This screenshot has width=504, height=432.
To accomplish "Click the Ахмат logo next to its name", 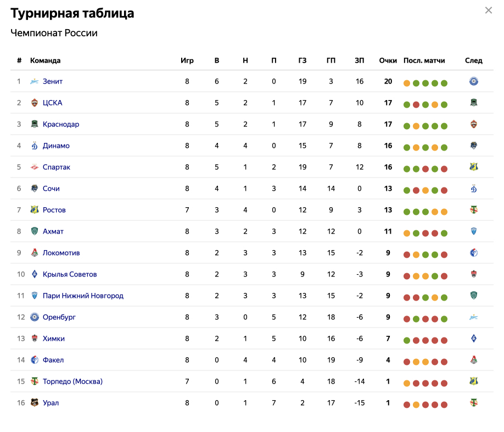I will click(x=35, y=231).
